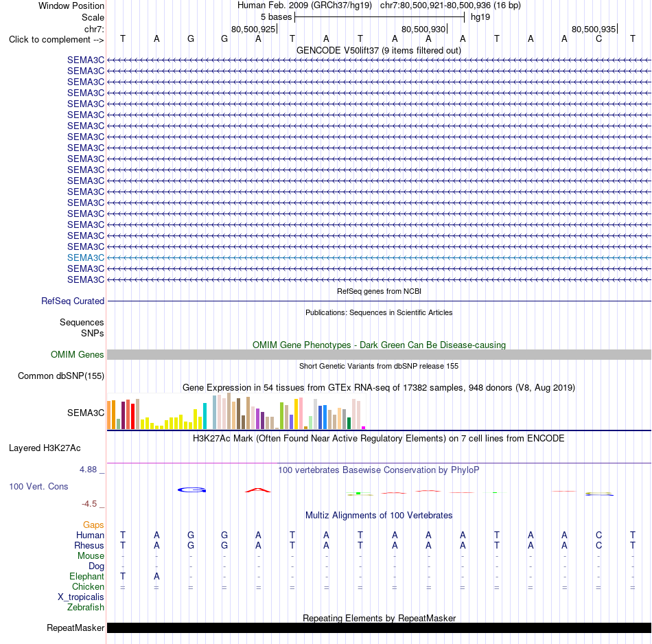Click the RepeatMasker track label

coord(75,628)
